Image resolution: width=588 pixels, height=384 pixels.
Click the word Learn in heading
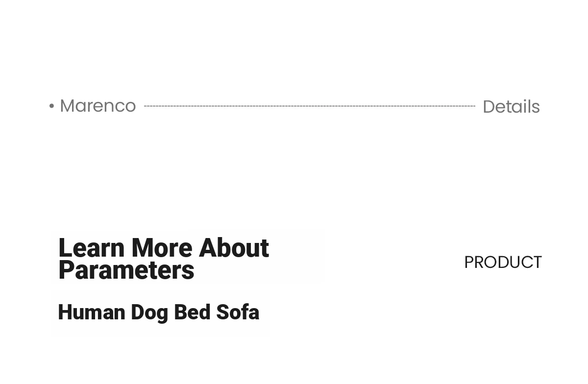point(92,248)
